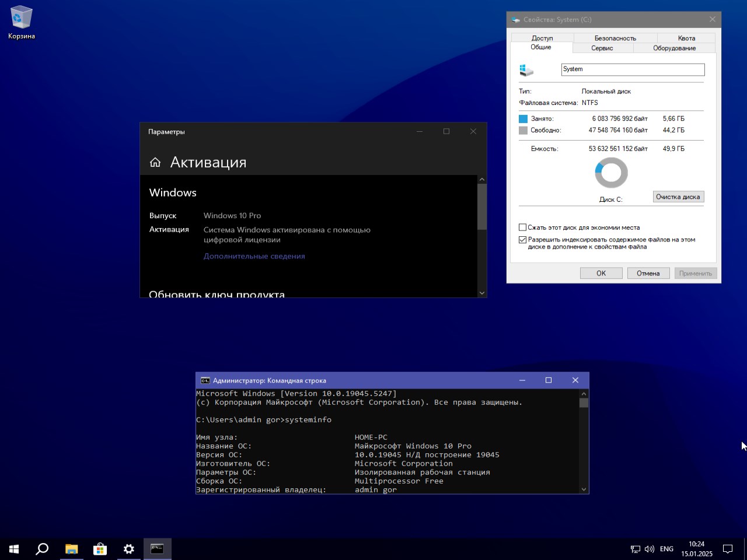Click the Show desktop strip at taskbar edge
The height and width of the screenshot is (560, 747).
click(x=745, y=549)
